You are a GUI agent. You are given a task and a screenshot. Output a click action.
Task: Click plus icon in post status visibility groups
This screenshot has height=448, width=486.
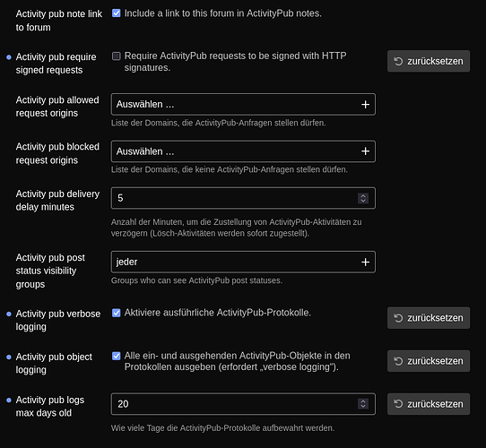366,263
